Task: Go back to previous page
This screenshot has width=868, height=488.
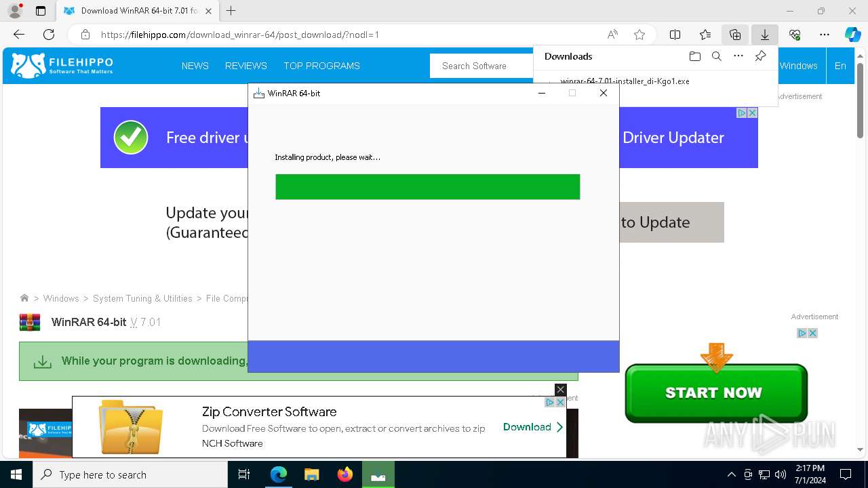Action: (19, 35)
